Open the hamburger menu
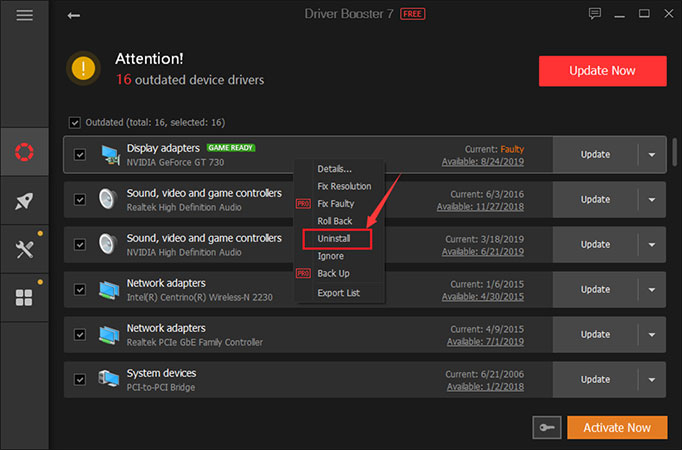Screen dimensions: 682x450 click(x=24, y=15)
